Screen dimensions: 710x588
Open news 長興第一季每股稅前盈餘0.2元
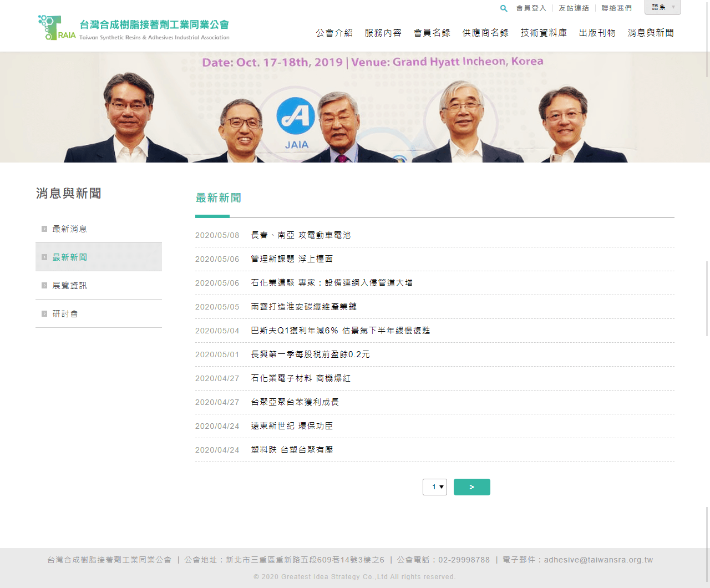click(310, 354)
